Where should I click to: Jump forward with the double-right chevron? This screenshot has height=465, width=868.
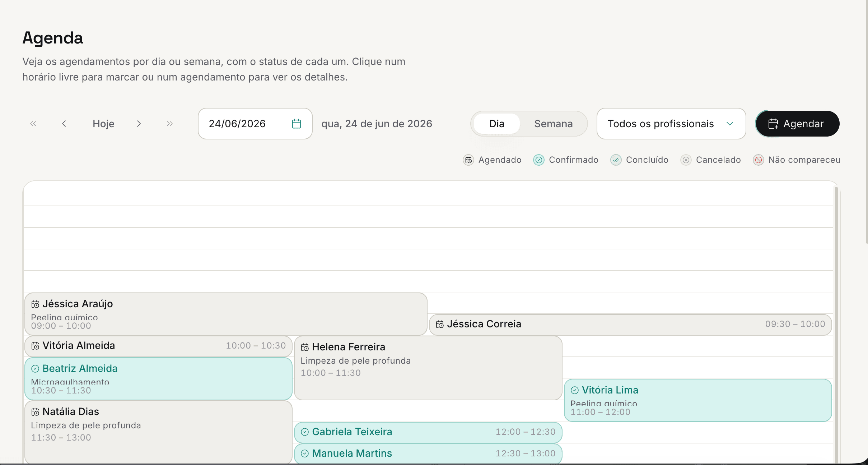[170, 124]
